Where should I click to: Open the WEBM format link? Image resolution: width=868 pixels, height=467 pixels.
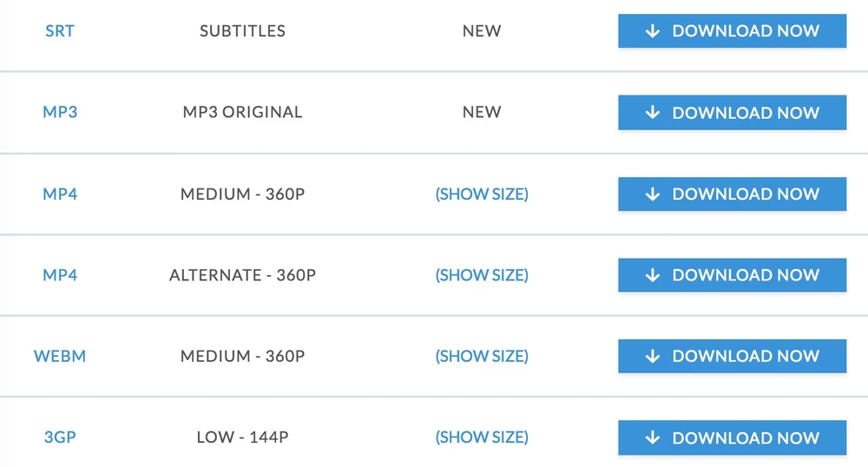tap(60, 356)
